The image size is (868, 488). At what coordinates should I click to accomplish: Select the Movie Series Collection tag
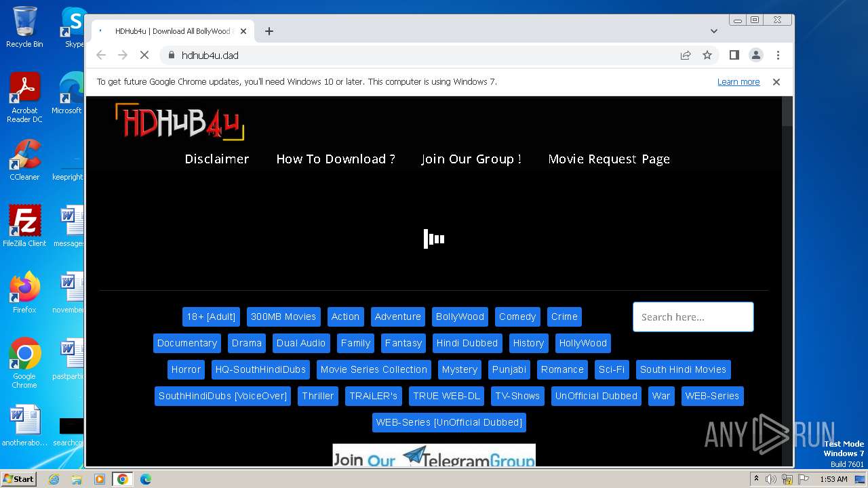tap(374, 369)
